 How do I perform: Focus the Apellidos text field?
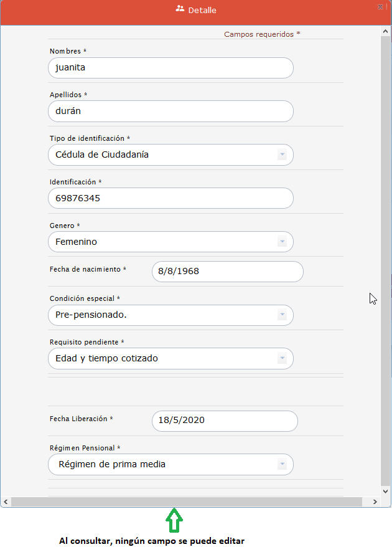coord(170,112)
